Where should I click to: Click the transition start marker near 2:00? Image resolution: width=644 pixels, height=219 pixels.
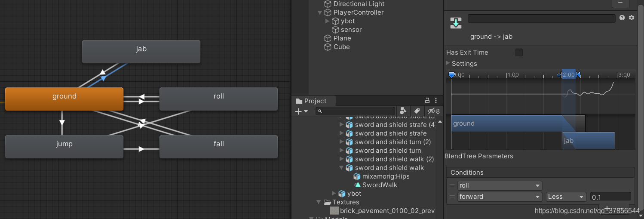560,75
